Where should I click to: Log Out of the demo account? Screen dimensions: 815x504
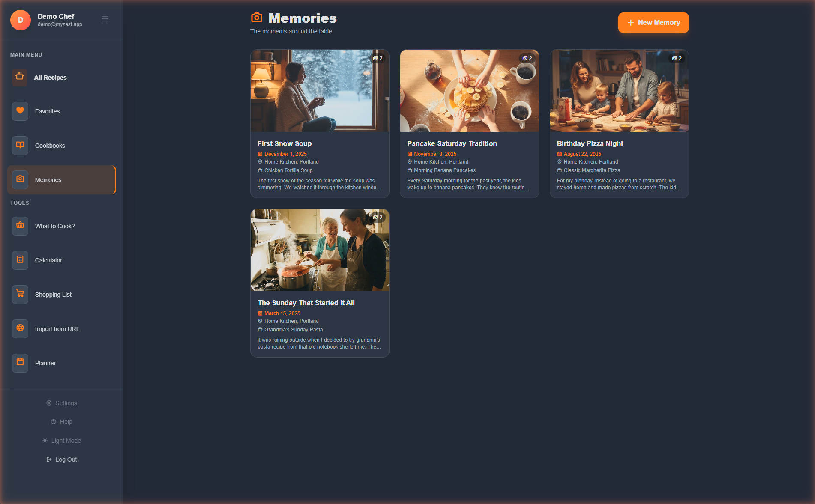pos(62,459)
